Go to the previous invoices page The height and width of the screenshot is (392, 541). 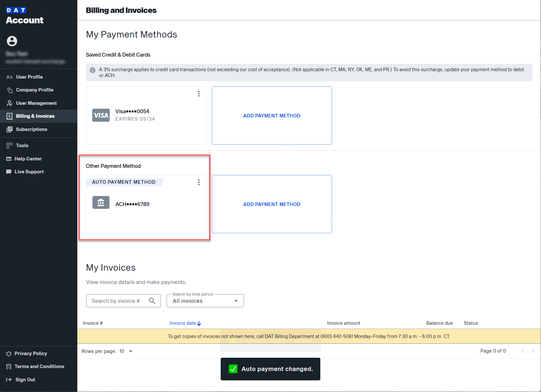pos(523,351)
